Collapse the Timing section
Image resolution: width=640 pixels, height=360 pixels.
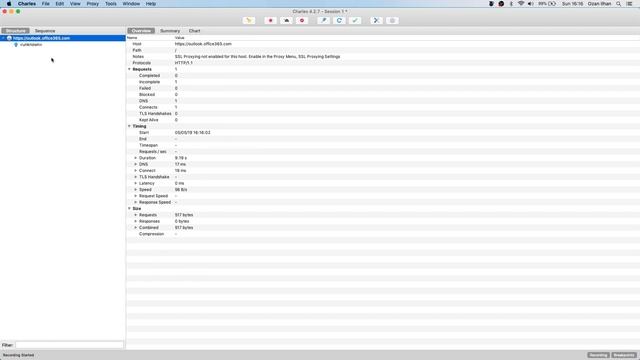click(129, 126)
